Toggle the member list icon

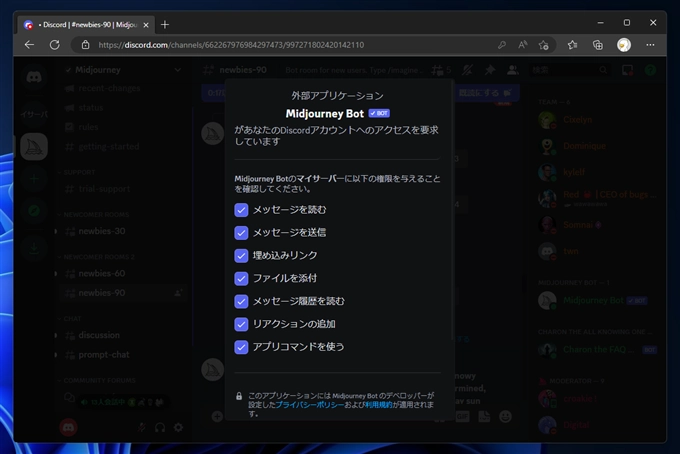513,70
